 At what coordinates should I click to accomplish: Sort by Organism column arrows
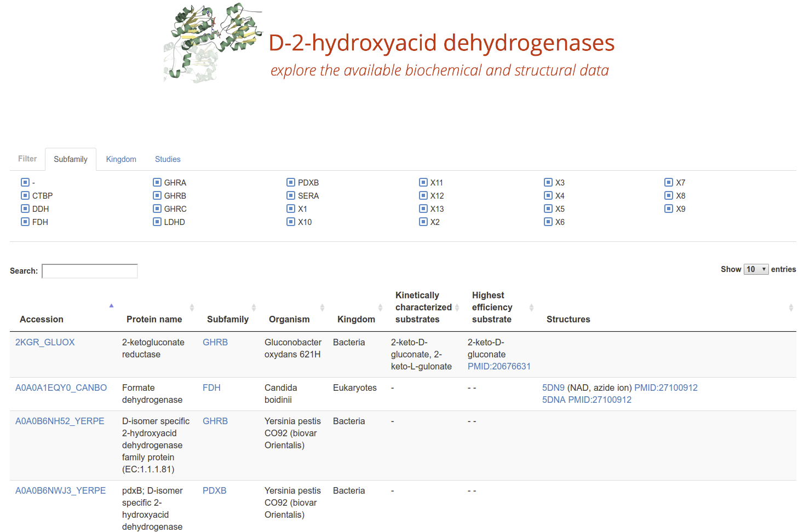(322, 308)
